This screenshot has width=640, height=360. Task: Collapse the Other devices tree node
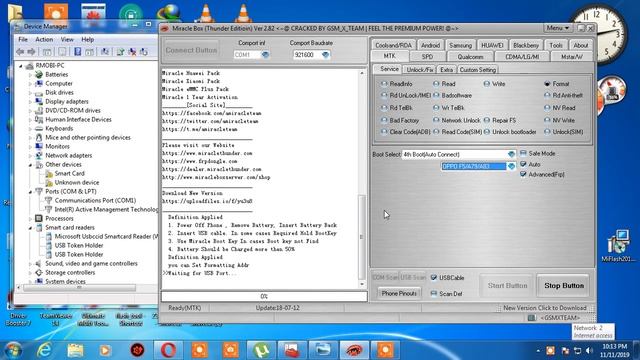pos(31,165)
